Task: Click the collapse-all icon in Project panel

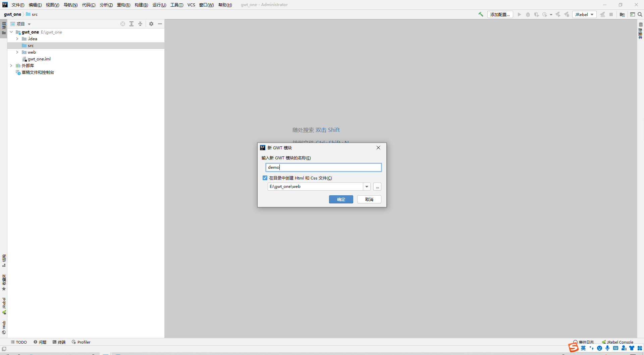Action: point(141,24)
